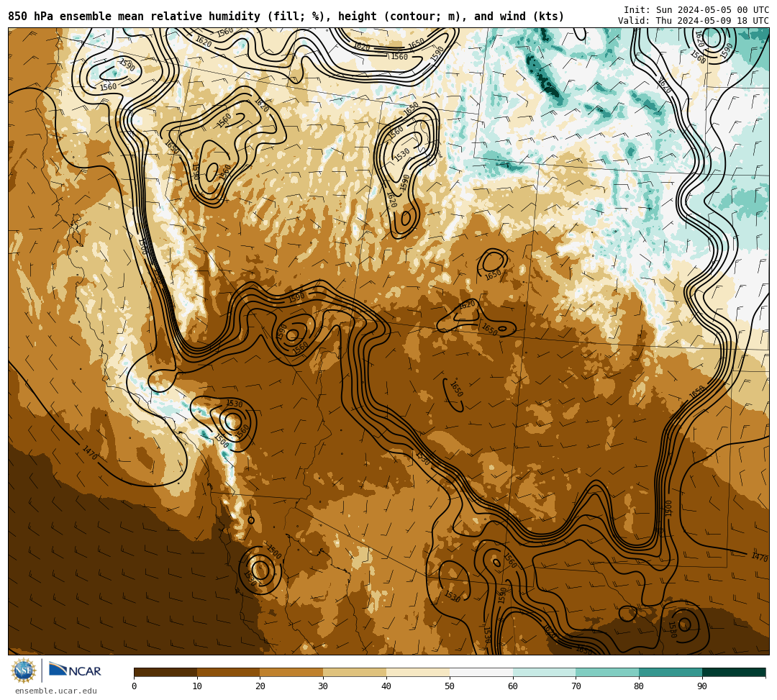Click the 10-20% brown colorbar segment
This screenshot has width=777, height=700.
(x=229, y=672)
